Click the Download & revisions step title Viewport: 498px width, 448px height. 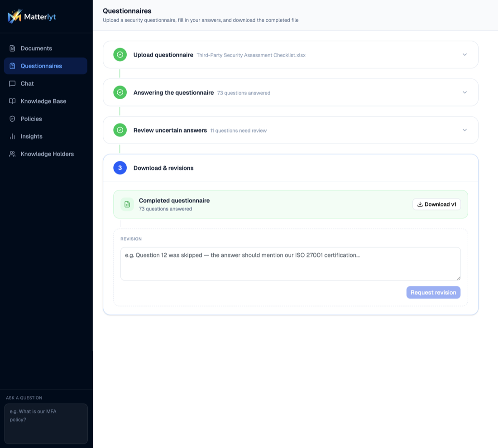coord(163,168)
